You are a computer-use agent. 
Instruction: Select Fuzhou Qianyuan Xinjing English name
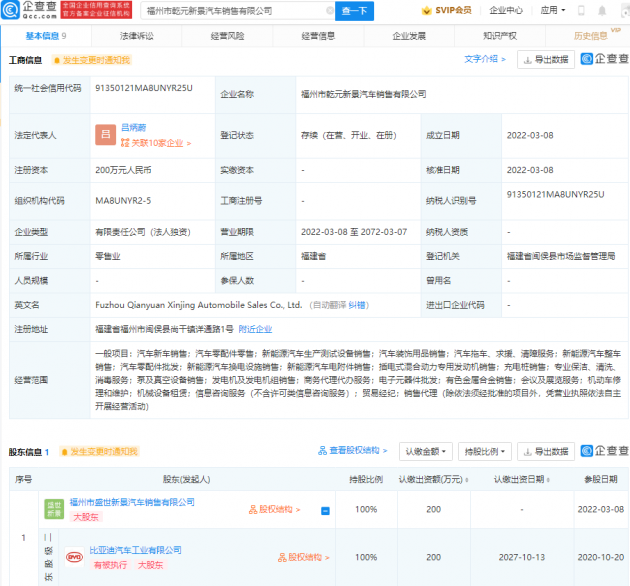(198, 305)
